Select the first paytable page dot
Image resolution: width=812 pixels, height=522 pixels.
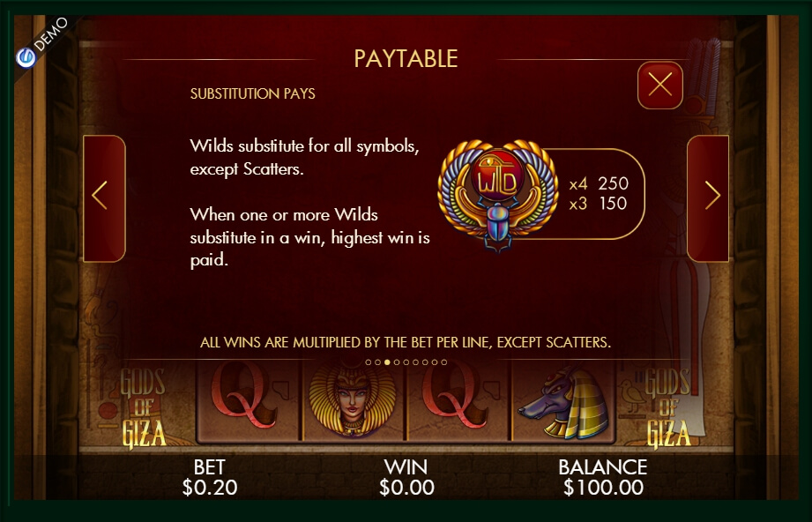pyautogui.click(x=369, y=362)
